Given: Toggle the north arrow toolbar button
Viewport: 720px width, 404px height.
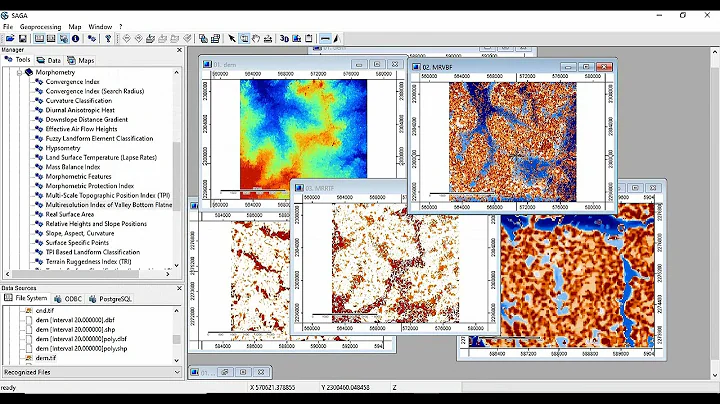Looking at the screenshot, I should 336,39.
